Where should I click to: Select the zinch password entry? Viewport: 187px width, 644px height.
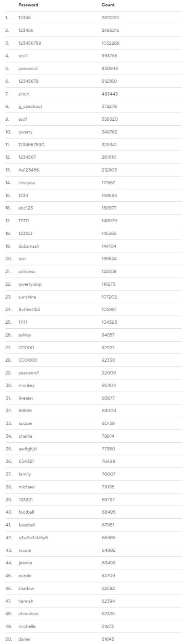tap(24, 94)
